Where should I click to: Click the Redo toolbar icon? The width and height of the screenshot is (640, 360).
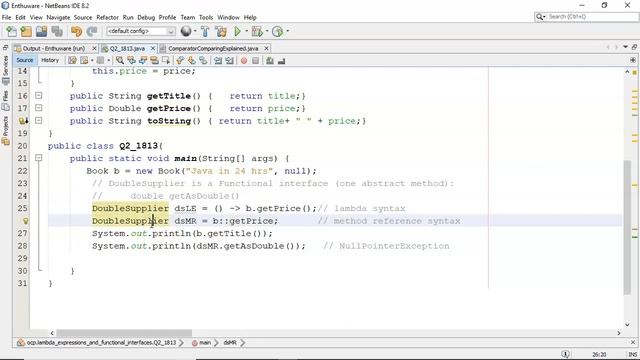(x=92, y=31)
